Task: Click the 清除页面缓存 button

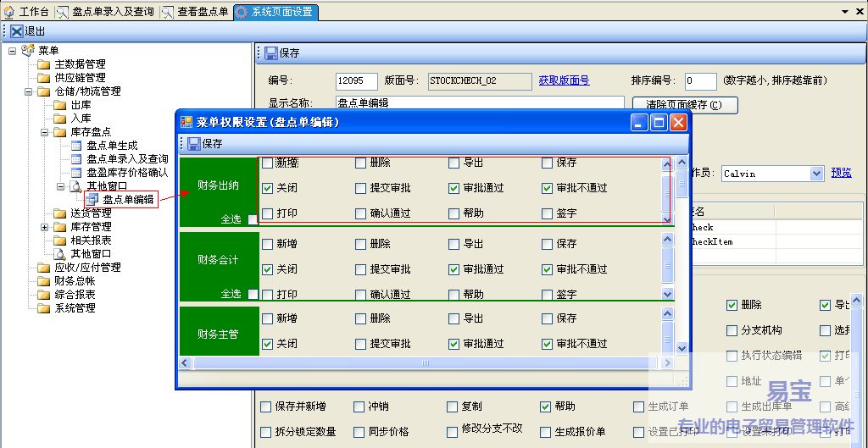Action: tap(685, 105)
